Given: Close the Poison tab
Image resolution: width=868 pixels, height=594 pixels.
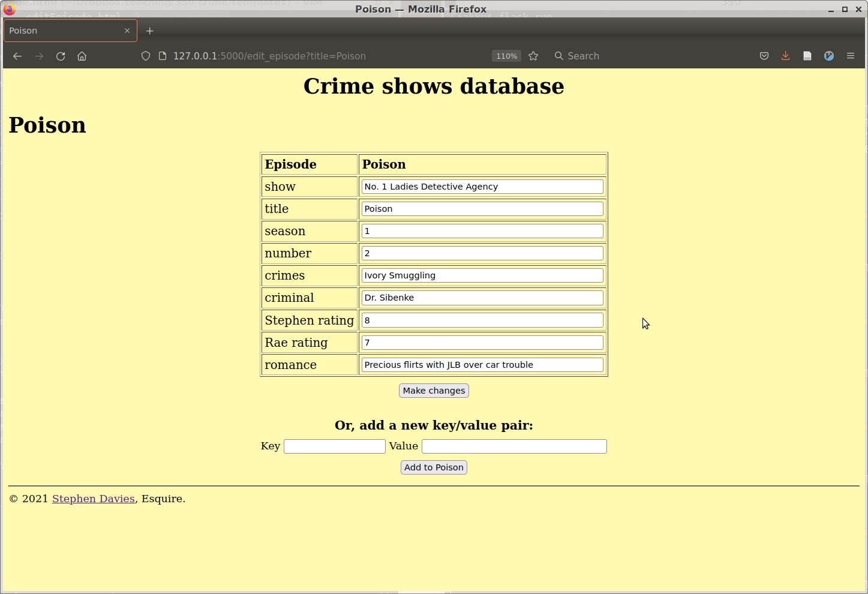Looking at the screenshot, I should coord(127,31).
